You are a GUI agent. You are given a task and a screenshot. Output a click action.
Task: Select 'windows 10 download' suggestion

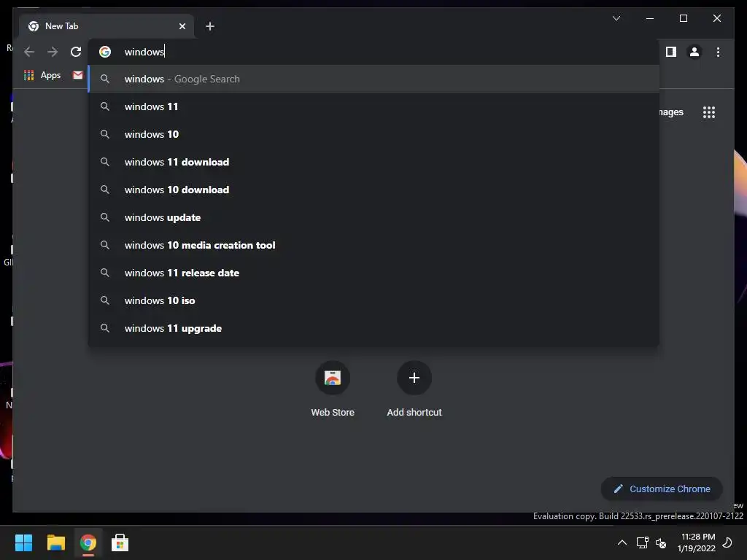point(373,190)
